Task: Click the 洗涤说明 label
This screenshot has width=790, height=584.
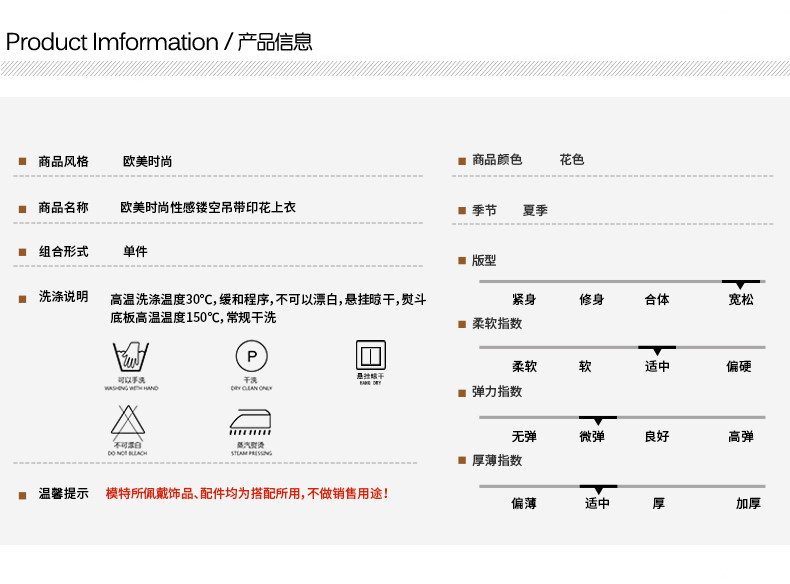Action: [x=63, y=297]
